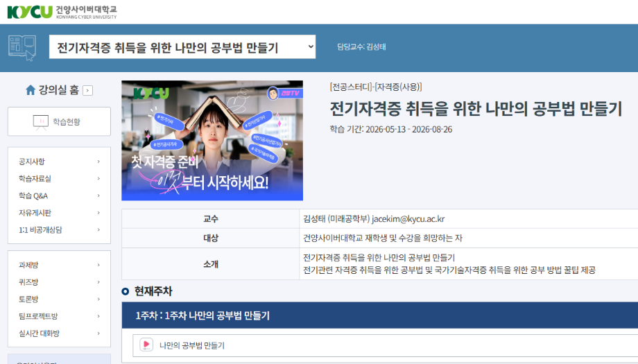The height and width of the screenshot is (364, 638).
Task: Open the 나만의 공부법 만들기 lecture link
Action: click(x=192, y=345)
